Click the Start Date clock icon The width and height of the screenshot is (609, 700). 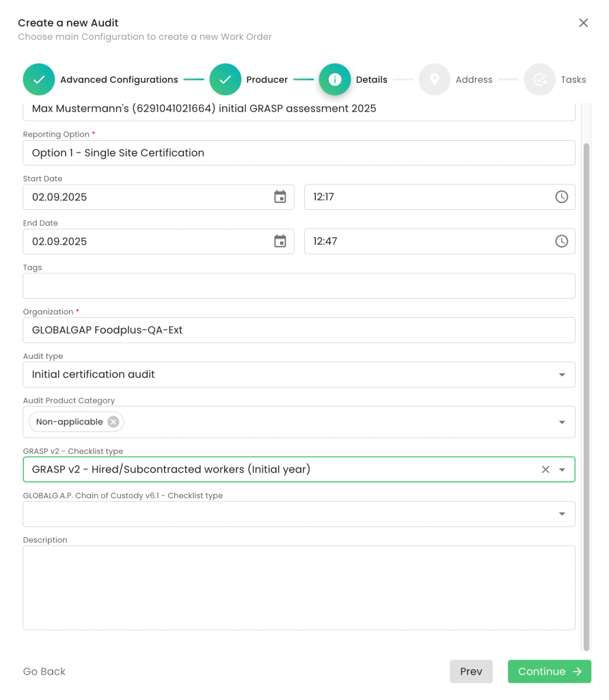point(561,197)
